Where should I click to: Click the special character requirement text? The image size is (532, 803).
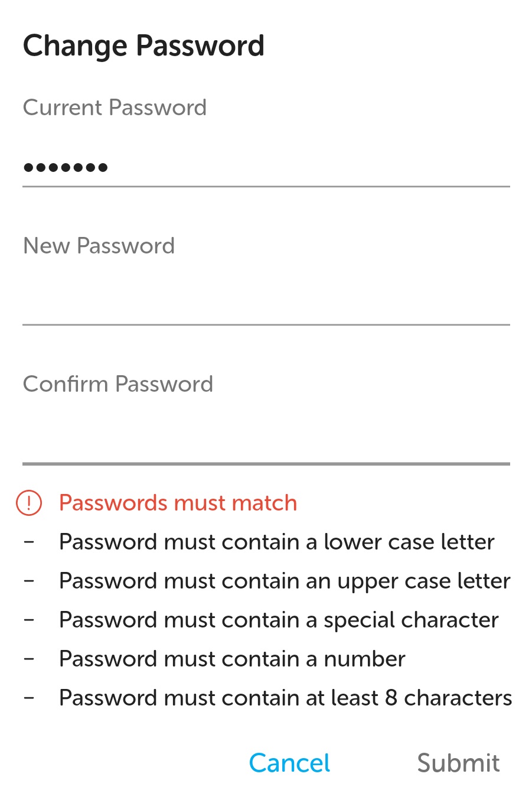[x=279, y=620]
